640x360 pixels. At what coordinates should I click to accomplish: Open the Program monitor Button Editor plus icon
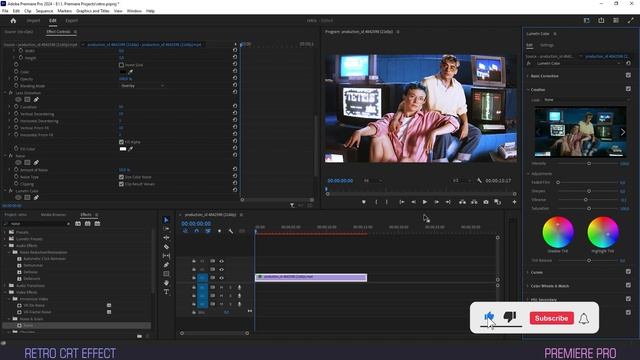pos(514,202)
